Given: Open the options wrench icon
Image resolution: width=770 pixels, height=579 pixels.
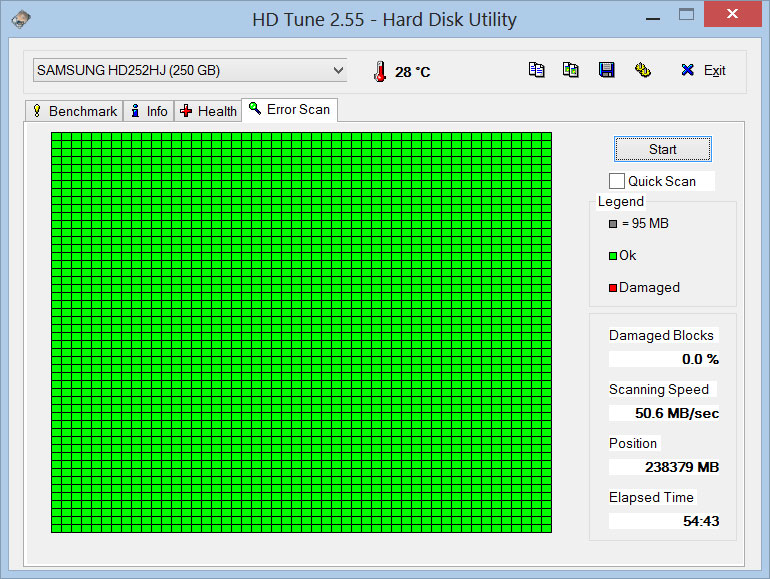Looking at the screenshot, I should click(x=643, y=70).
